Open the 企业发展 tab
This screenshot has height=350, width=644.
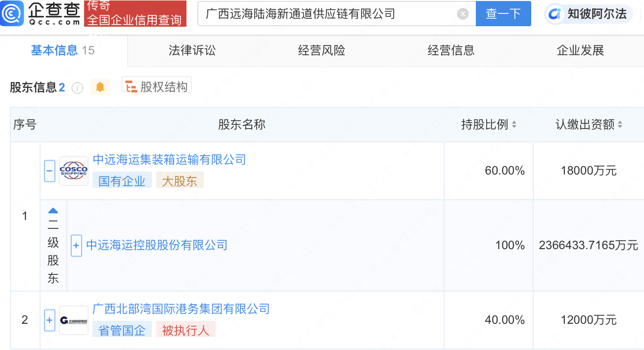(580, 50)
